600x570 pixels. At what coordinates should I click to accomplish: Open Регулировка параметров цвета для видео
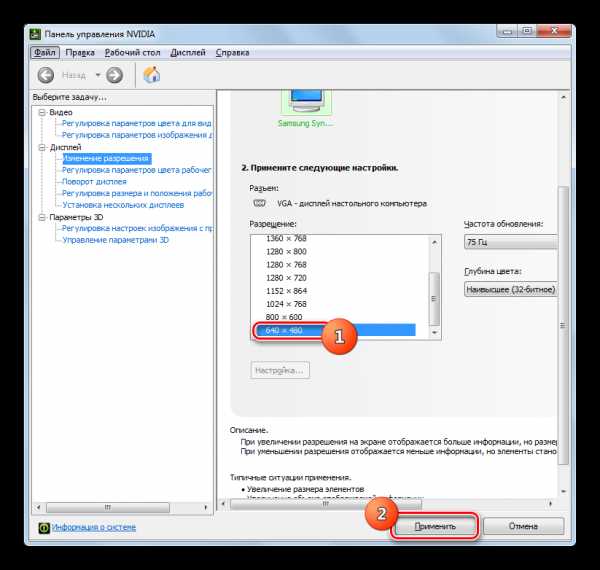click(x=137, y=123)
